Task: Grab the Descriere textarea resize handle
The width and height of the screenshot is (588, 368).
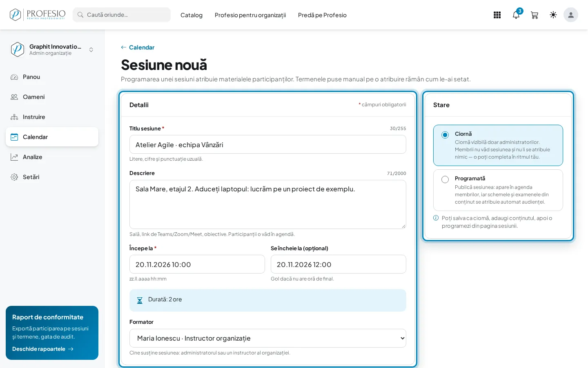Action: pos(403,226)
